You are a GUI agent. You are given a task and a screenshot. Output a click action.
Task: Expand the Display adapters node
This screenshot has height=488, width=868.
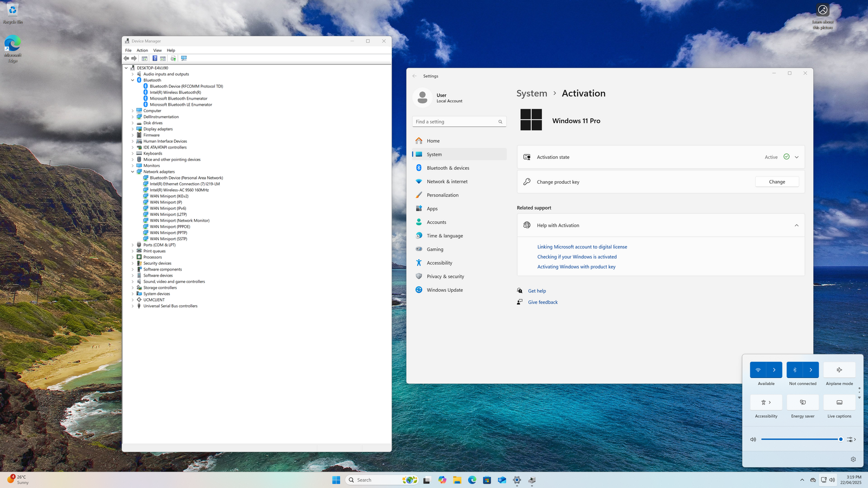tap(132, 129)
